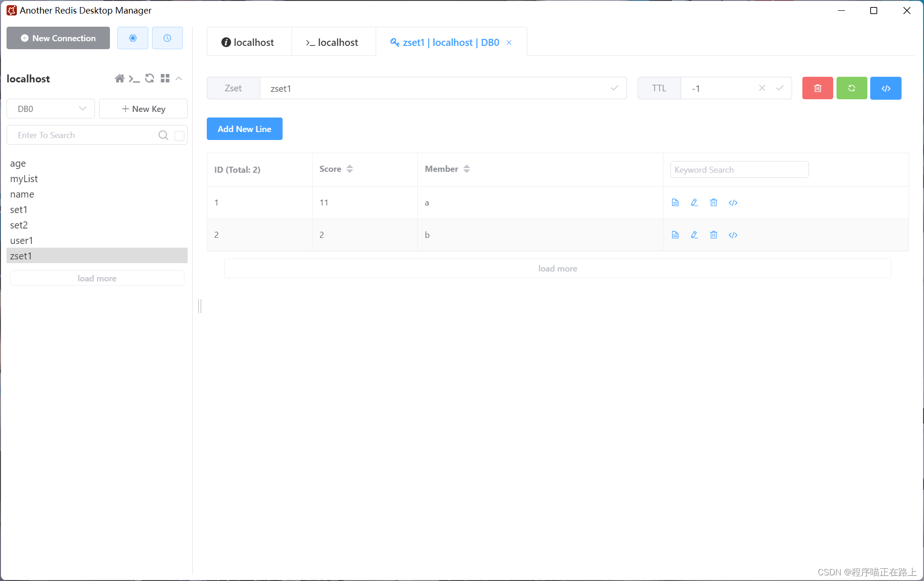
Task: Open the localhost home info icon
Action: click(119, 79)
